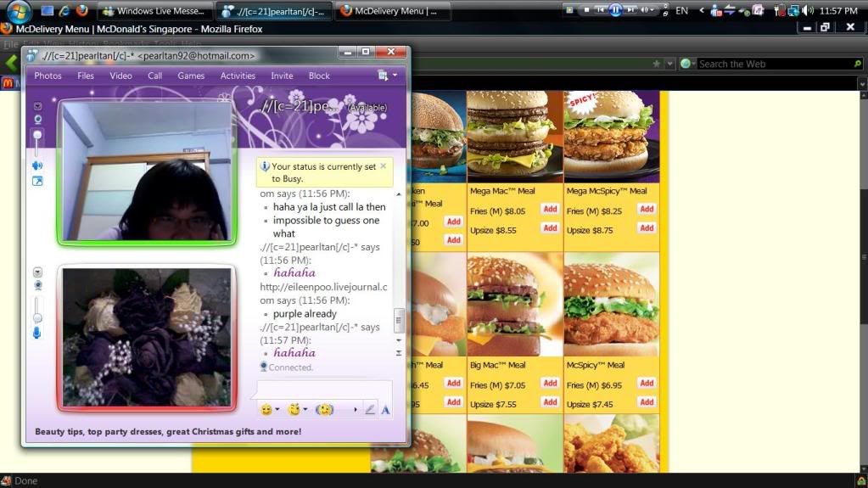The image size is (868, 488).
Task: Click the Mega Mac burger image
Action: point(515,137)
